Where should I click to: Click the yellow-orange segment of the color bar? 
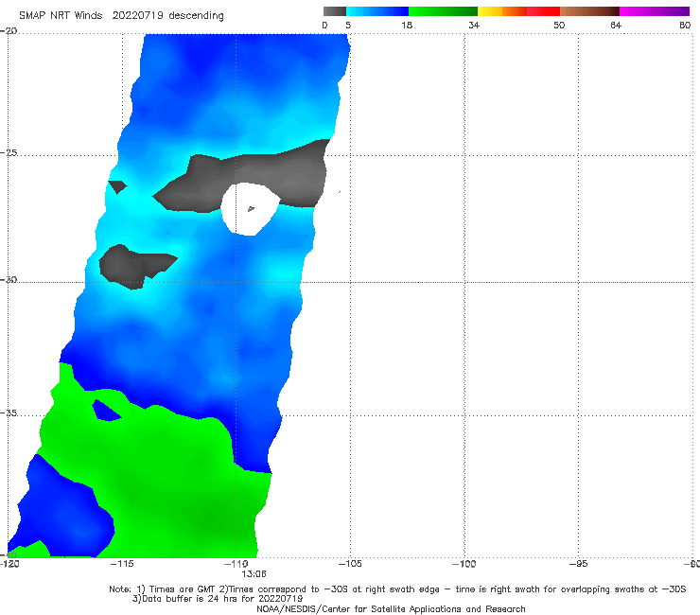[x=502, y=11]
